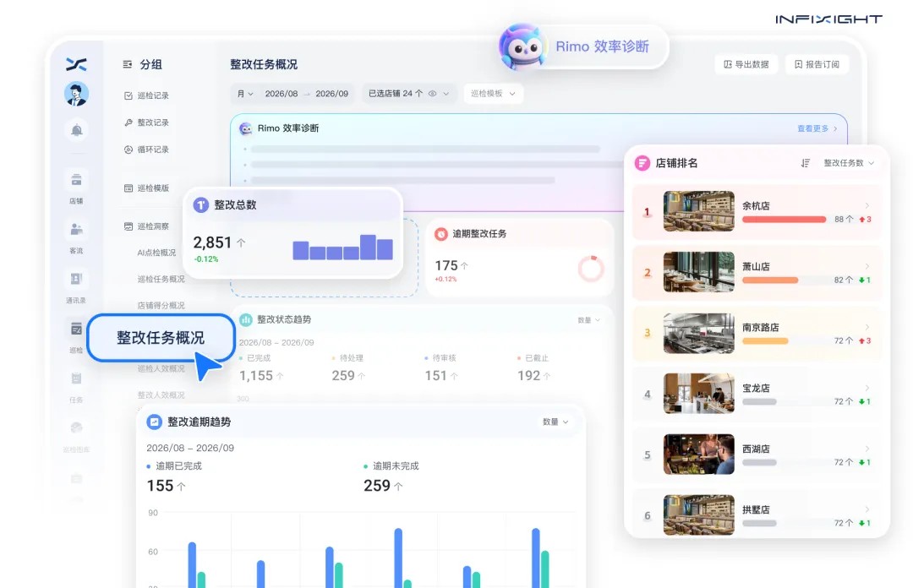The width and height of the screenshot is (913, 588).
Task: Click the 西湖店 store thumbnail
Action: coord(699,455)
